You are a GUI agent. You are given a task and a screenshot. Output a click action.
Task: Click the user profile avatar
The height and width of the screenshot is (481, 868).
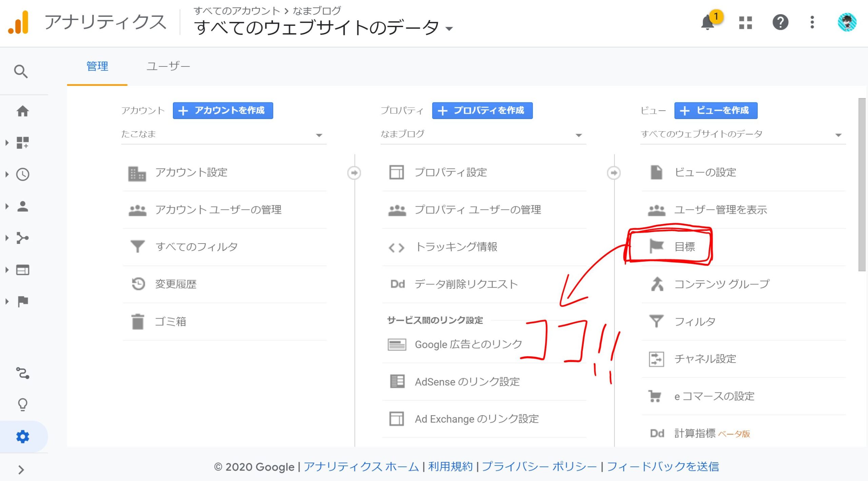(x=847, y=22)
